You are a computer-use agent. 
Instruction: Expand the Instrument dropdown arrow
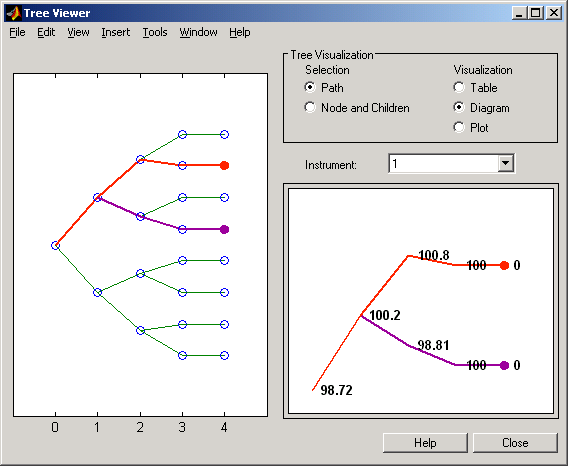(505, 164)
